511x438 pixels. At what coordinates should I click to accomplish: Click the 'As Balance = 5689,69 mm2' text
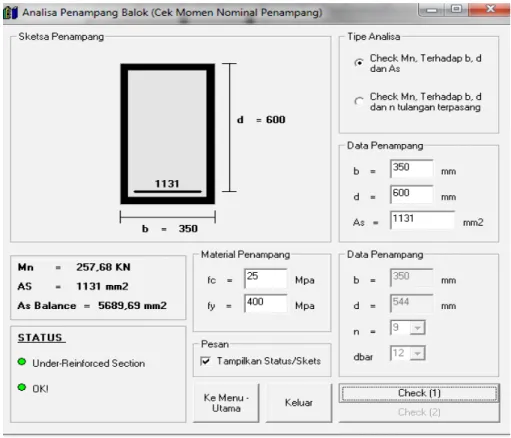(92, 306)
